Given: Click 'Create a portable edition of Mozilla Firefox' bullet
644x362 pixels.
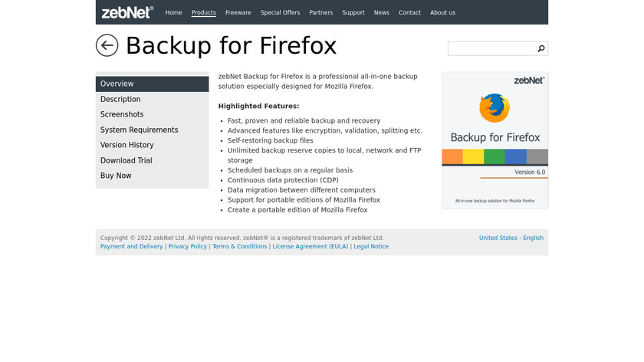Looking at the screenshot, I should 297,210.
